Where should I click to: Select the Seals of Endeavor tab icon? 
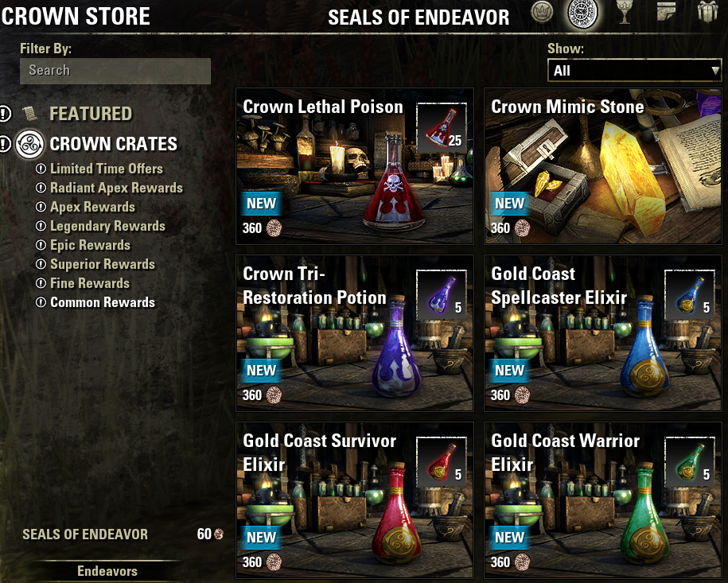pyautogui.click(x=582, y=13)
